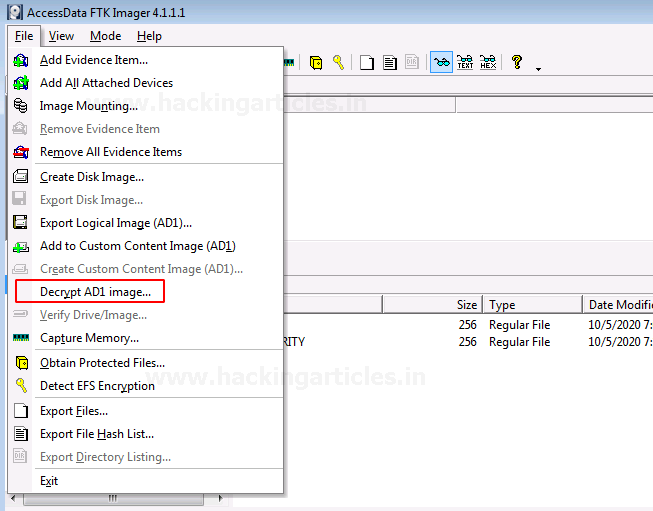Click toolbar Export Files blank page icon
This screenshot has width=653, height=511.
[x=367, y=63]
